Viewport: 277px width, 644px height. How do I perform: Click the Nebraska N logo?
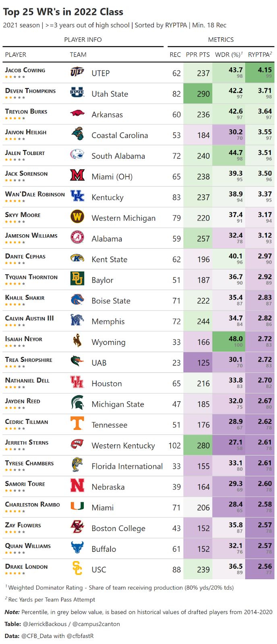[x=77, y=486]
